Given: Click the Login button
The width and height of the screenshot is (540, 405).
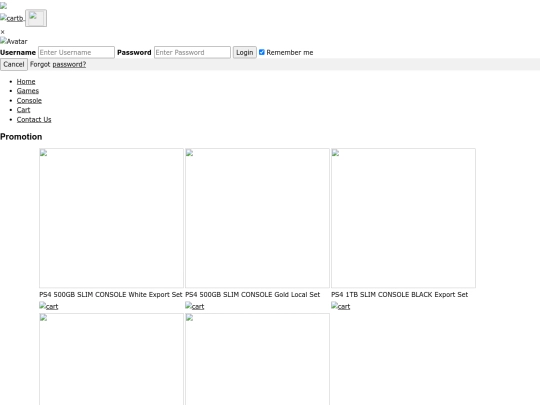Looking at the screenshot, I should pos(245,52).
